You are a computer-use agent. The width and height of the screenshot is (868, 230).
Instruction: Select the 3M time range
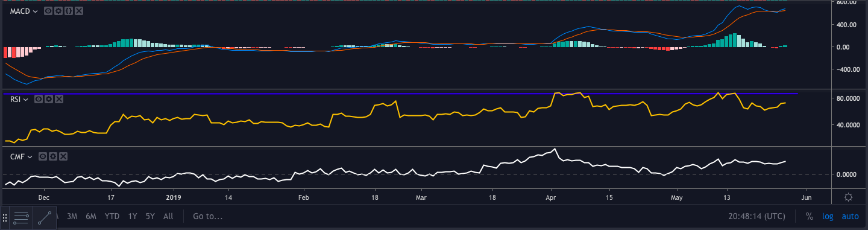[72, 216]
